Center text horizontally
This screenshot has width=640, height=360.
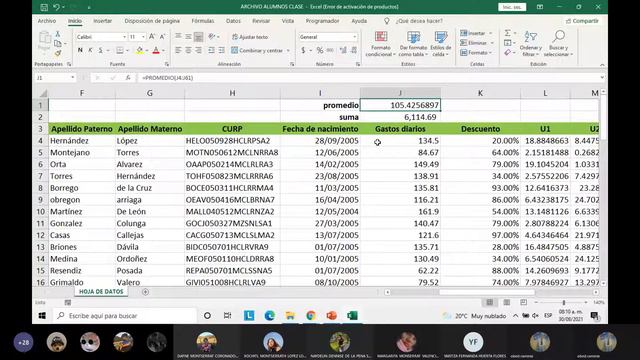coord(188,50)
